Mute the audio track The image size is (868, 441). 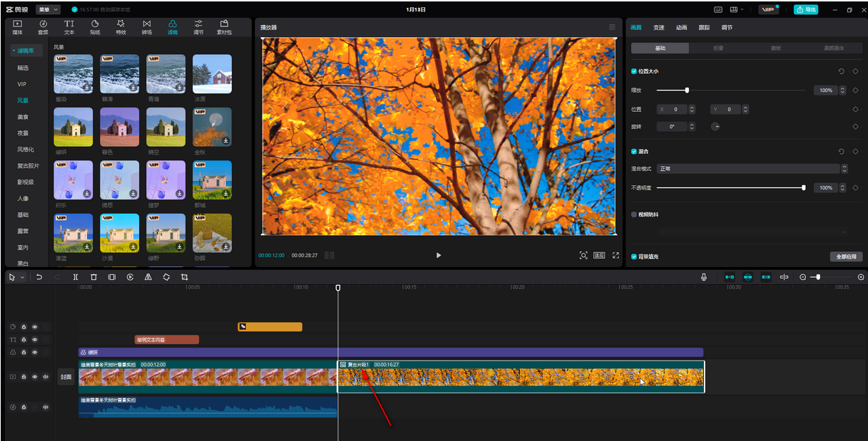(46, 407)
